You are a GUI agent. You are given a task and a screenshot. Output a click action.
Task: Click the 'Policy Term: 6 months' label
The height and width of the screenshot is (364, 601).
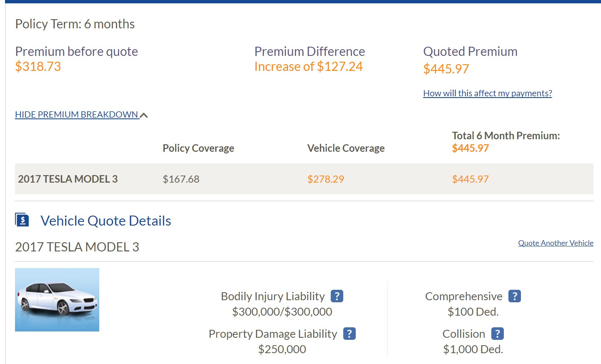coord(75,24)
